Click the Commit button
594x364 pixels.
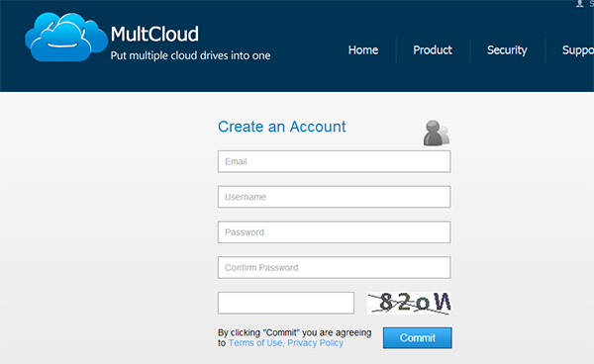(418, 338)
